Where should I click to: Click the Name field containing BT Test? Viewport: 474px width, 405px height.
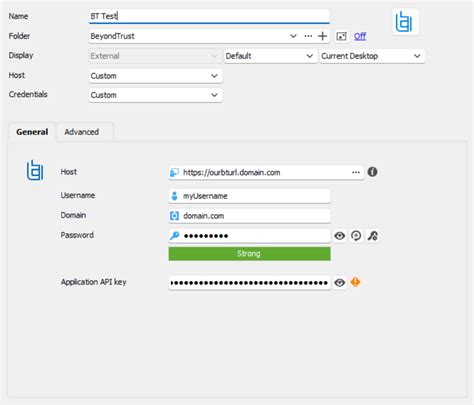coord(209,16)
